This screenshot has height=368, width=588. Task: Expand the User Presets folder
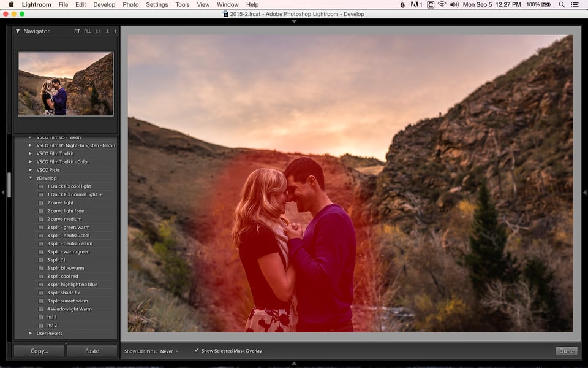[31, 334]
